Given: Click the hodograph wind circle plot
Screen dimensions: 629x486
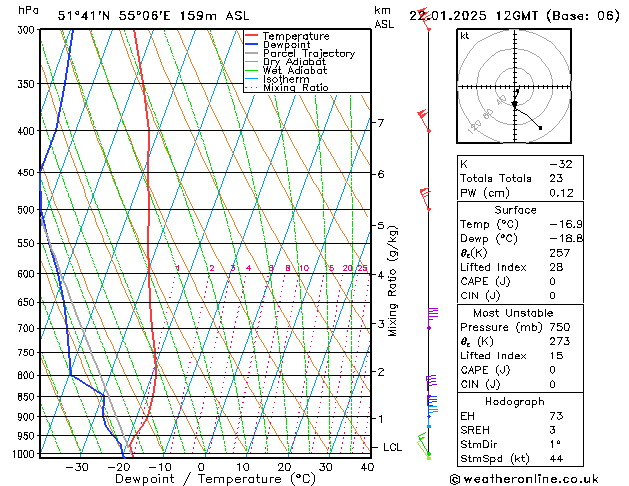Looking at the screenshot, I should coord(514,86).
